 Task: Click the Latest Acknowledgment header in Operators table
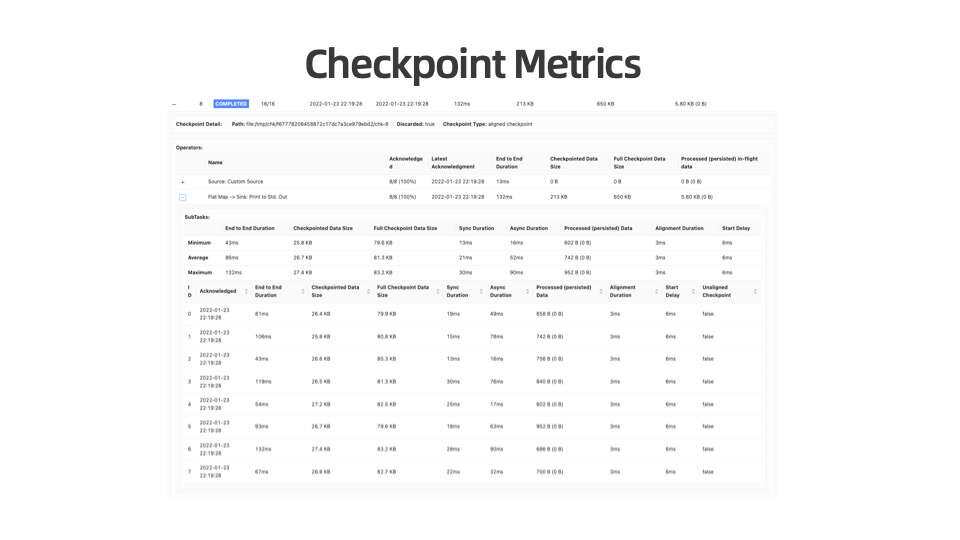tap(452, 163)
